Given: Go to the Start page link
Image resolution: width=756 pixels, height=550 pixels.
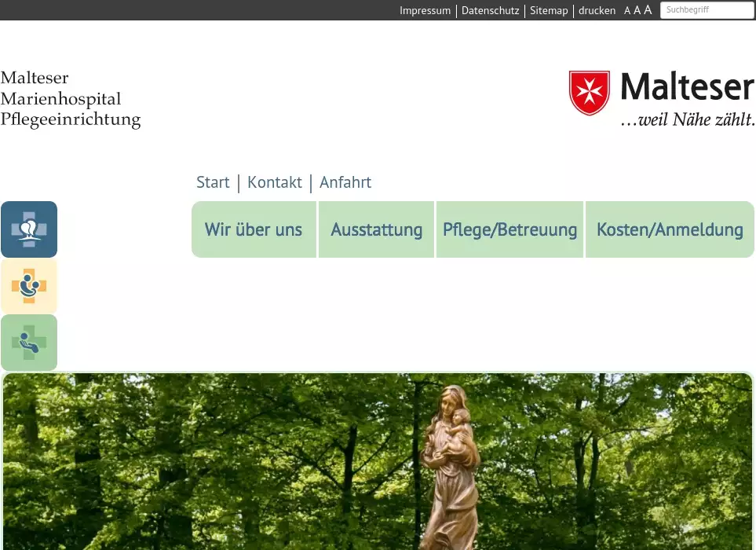Looking at the screenshot, I should pos(213,182).
